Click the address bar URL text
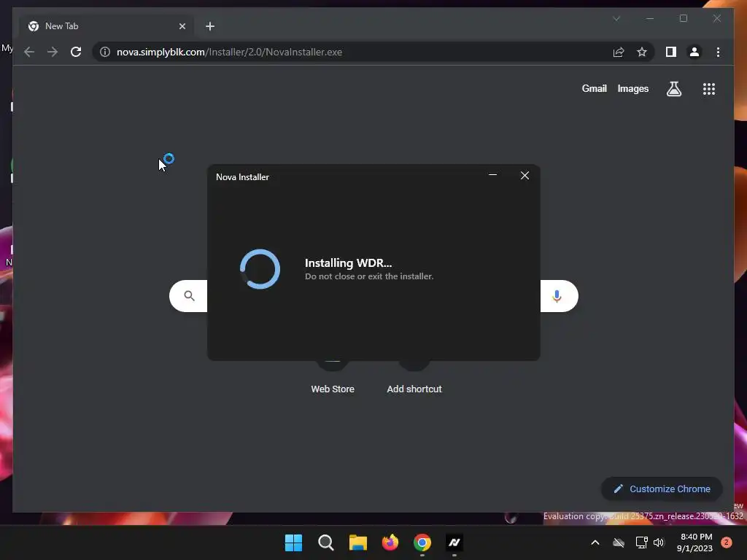 click(x=229, y=52)
